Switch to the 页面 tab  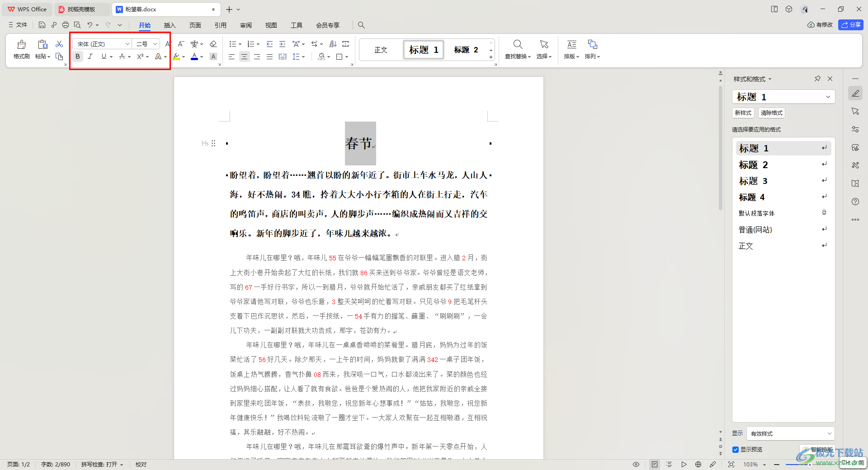195,25
